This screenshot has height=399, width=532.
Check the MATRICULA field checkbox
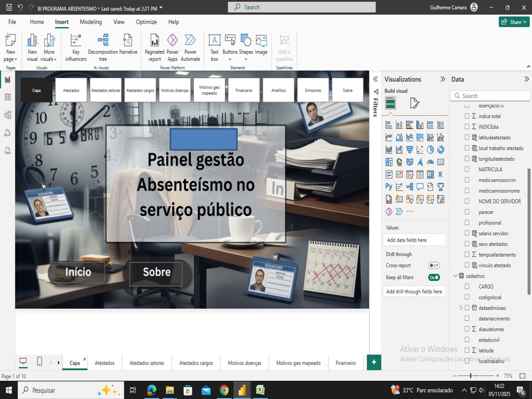pos(467,170)
